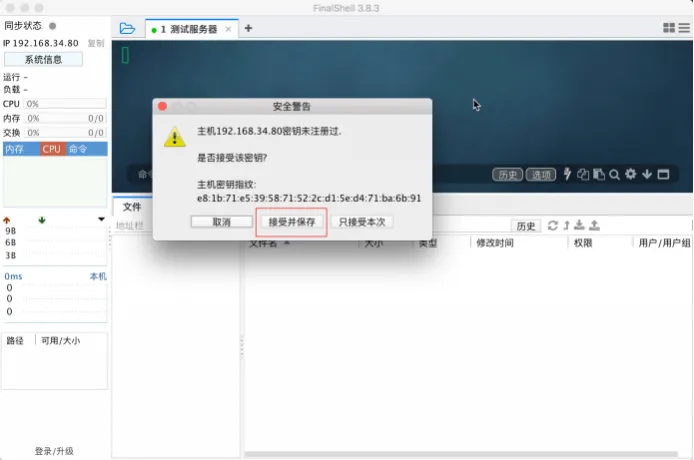Click the 交换 usage progress bar
This screenshot has width=694, height=460.
(65, 133)
